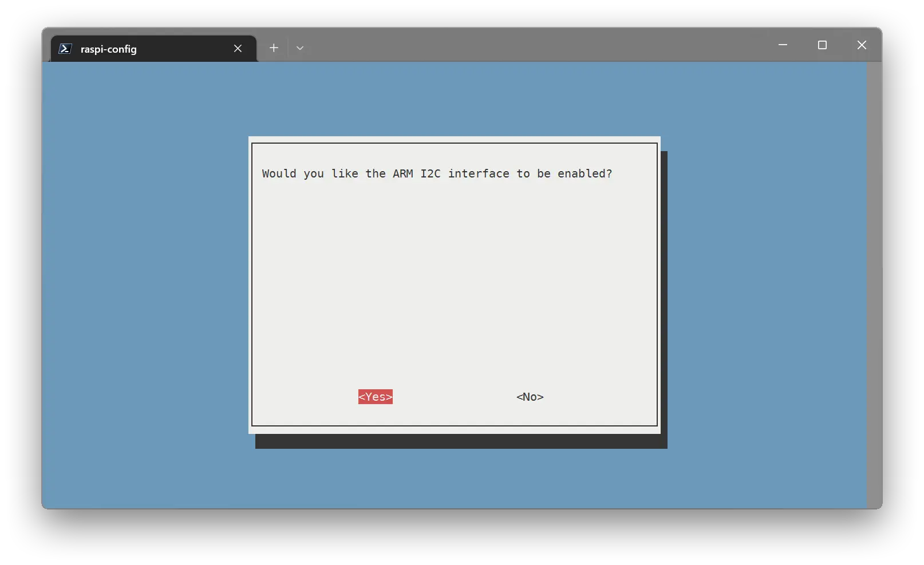Image resolution: width=924 pixels, height=565 pixels.
Task: Click the word "interface" in the prompt text
Action: (x=478, y=173)
